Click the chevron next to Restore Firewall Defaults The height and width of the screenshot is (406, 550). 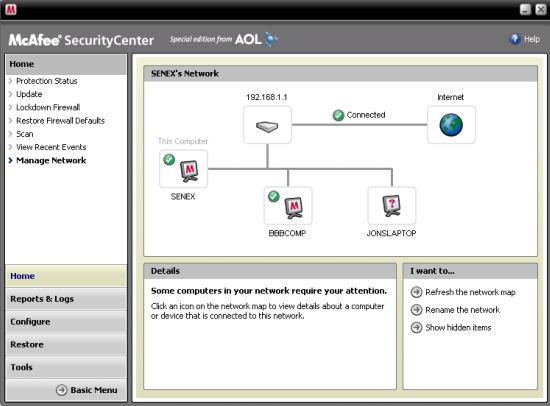(11, 121)
